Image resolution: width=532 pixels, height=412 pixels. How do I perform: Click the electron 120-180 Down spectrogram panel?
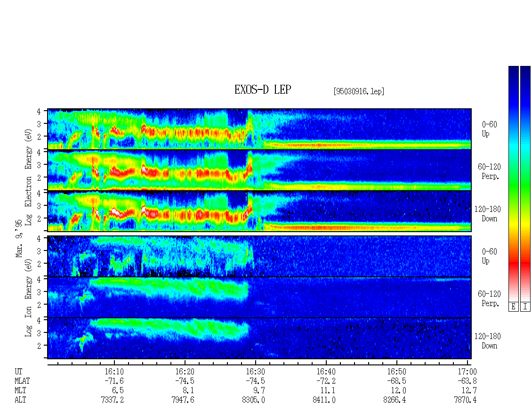259,211
